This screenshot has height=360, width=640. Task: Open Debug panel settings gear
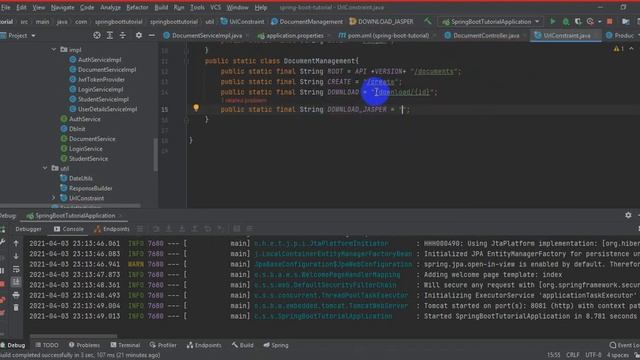(628, 215)
